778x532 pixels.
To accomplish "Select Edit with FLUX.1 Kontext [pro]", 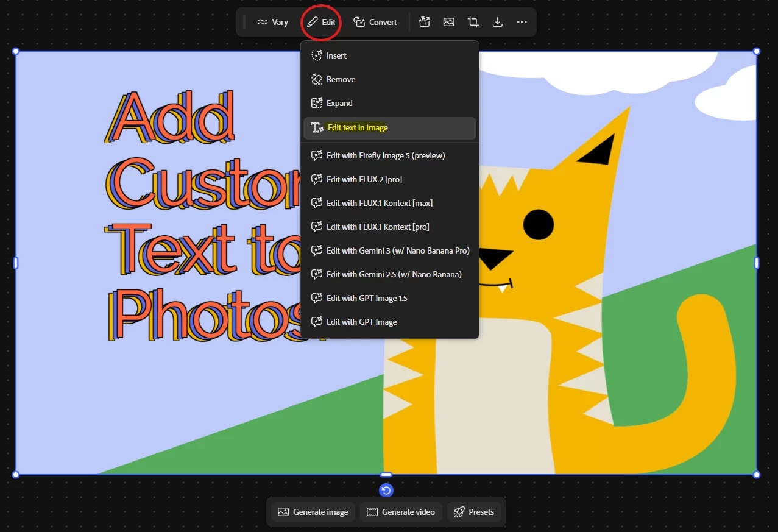I will 390,227.
